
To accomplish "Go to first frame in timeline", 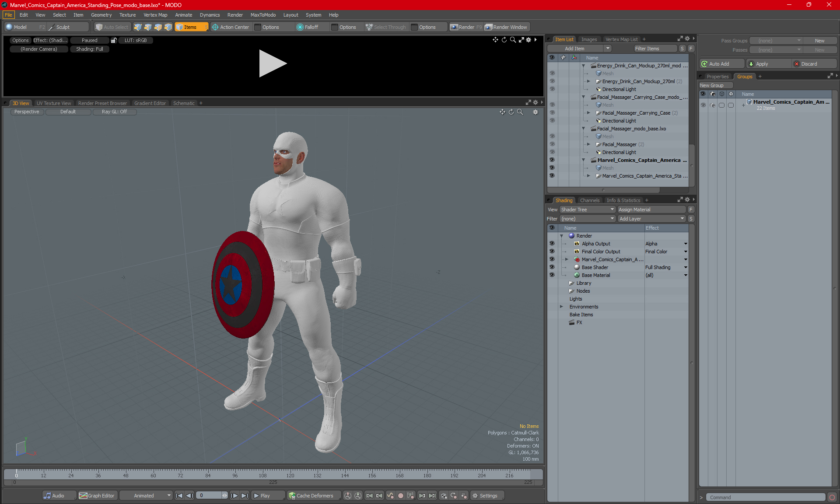I will [179, 496].
